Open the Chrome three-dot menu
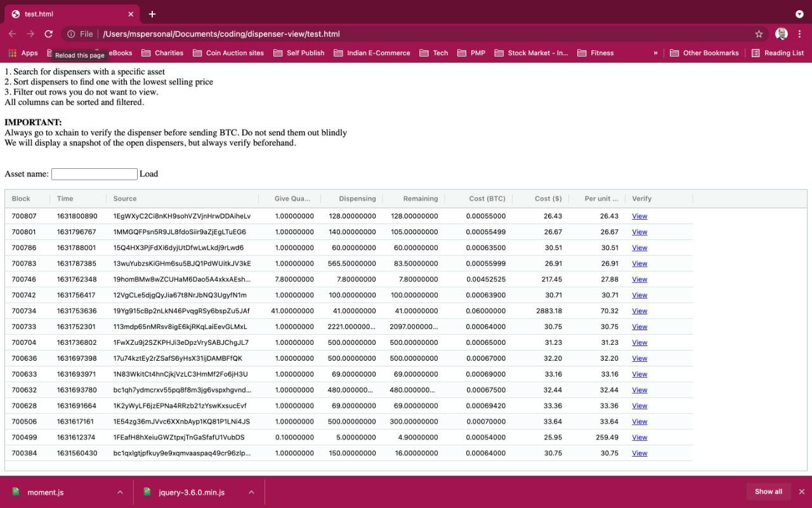This screenshot has height=508, width=812. pyautogui.click(x=800, y=34)
